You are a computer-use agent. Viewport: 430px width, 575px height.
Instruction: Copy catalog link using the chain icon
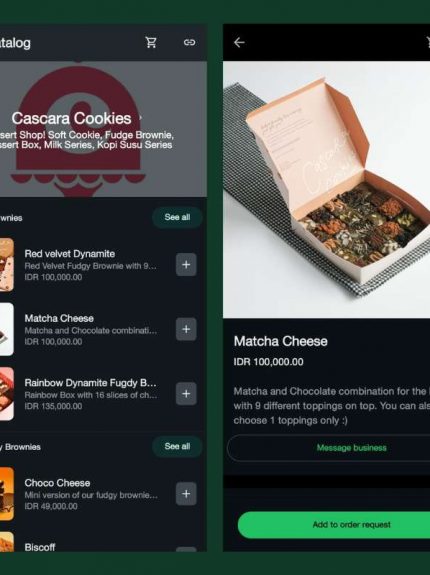pos(189,42)
